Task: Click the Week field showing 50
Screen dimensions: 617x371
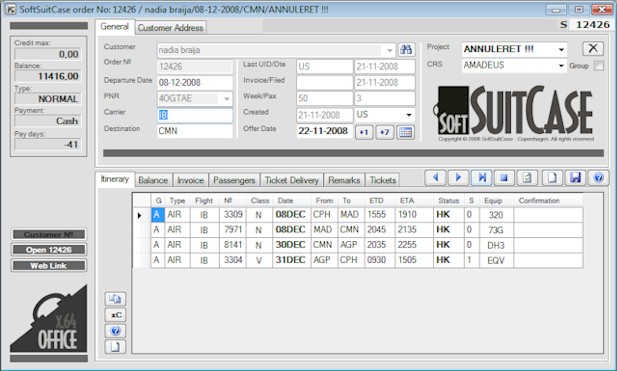Action: tap(324, 98)
